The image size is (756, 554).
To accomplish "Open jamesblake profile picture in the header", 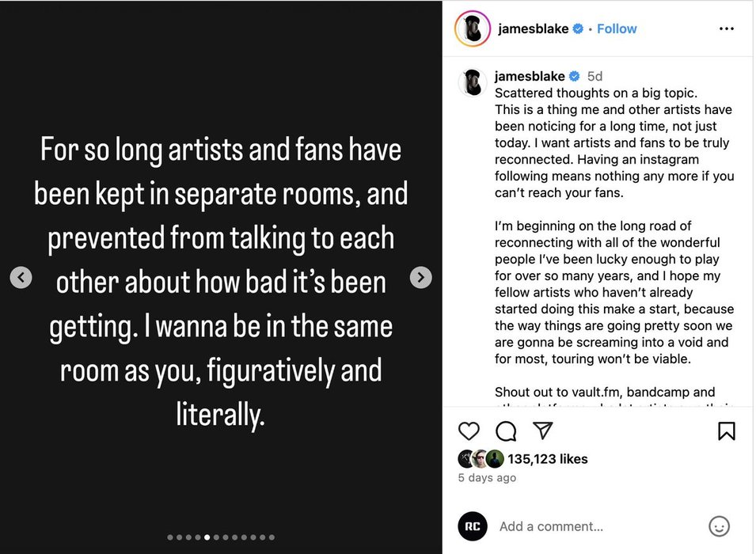I will click(x=473, y=29).
